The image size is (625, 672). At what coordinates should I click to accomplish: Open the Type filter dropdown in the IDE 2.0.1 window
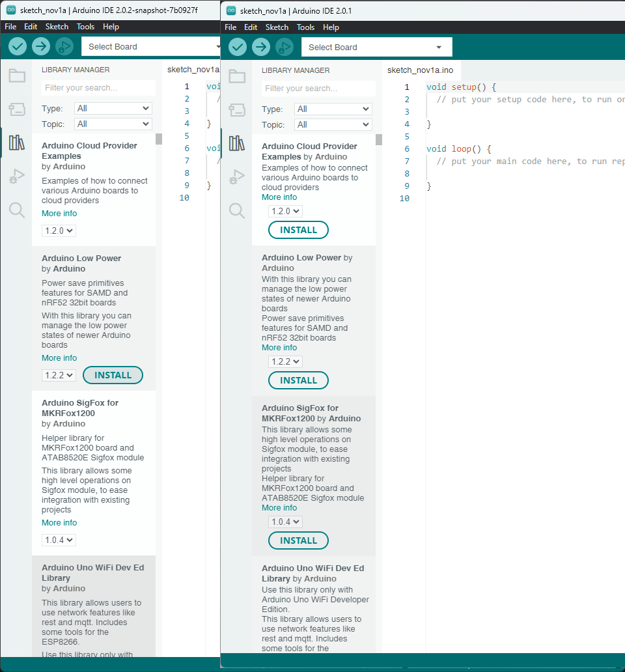coord(333,109)
